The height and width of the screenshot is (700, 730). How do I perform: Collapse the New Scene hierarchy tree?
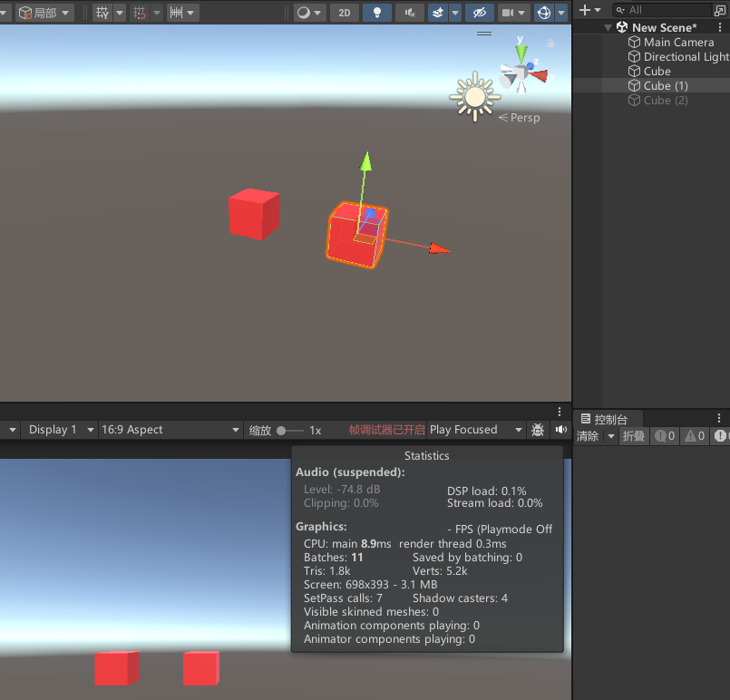click(608, 28)
